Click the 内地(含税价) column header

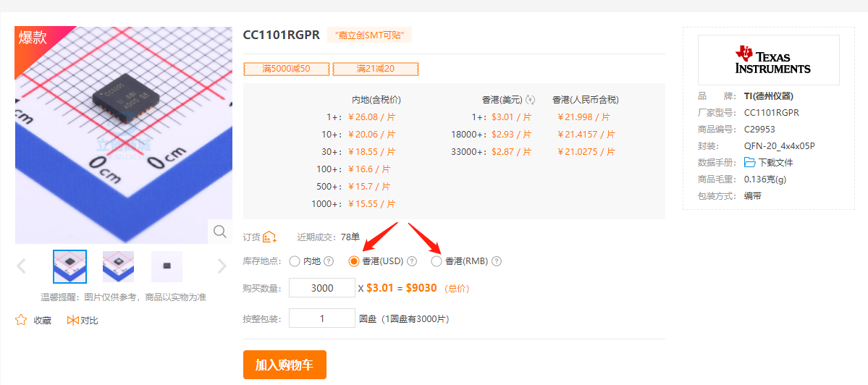click(x=376, y=100)
